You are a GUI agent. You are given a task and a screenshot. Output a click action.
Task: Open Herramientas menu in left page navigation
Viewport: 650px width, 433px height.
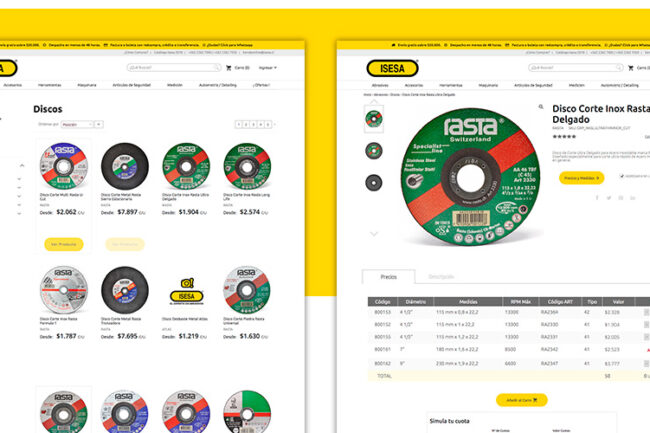pyautogui.click(x=52, y=85)
